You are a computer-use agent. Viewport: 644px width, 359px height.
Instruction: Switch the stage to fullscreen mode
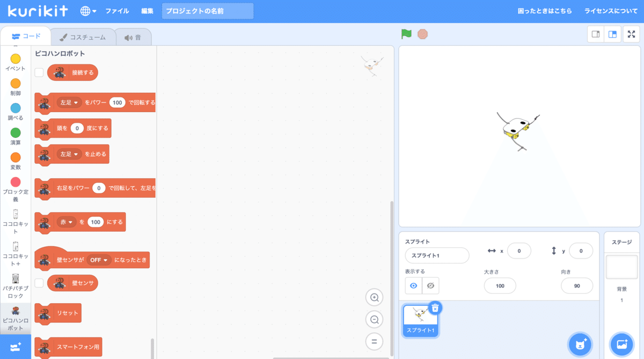[x=631, y=34]
